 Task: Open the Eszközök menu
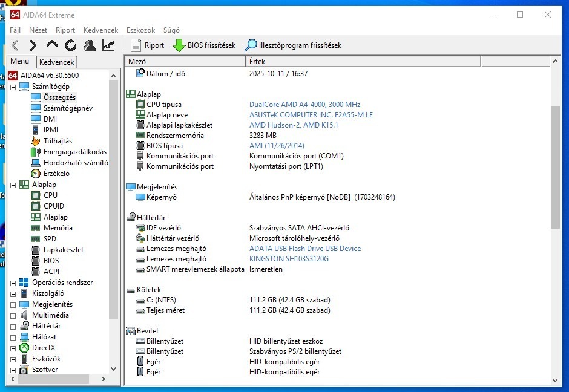141,30
